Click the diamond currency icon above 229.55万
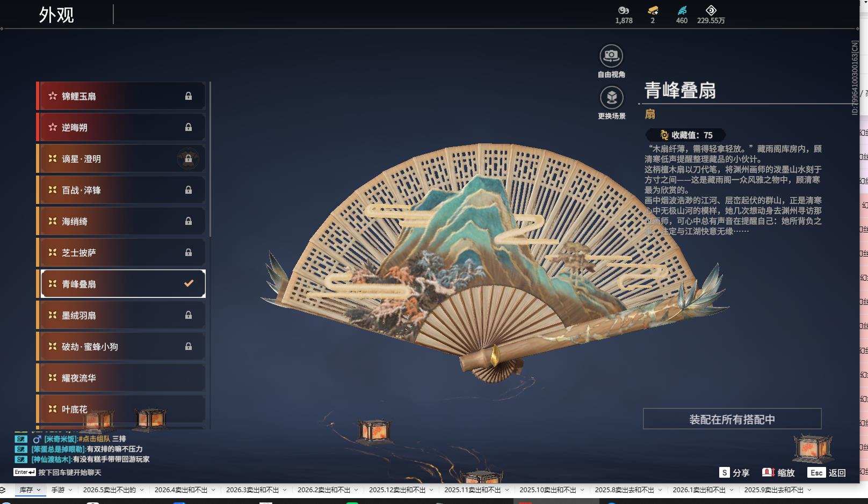This screenshot has width=868, height=504. click(x=711, y=10)
